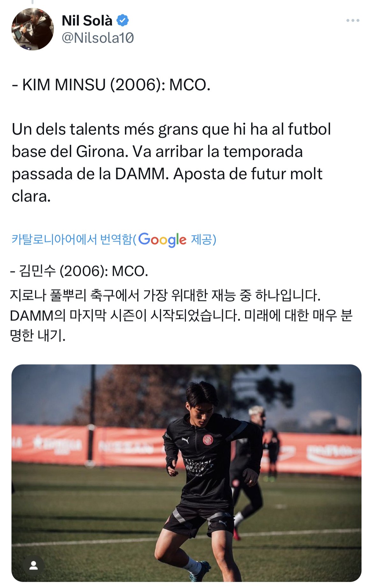Open the display name Nil Solà

tap(87, 21)
